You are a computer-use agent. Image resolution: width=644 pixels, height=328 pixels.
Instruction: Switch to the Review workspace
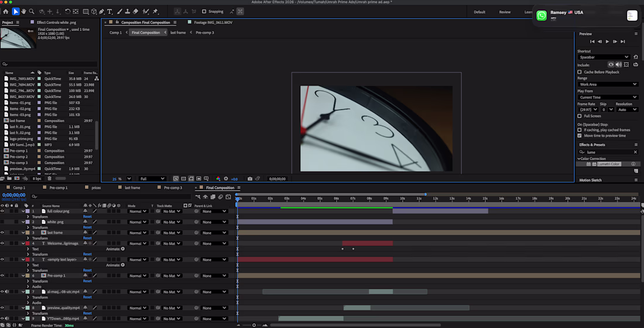coord(505,12)
